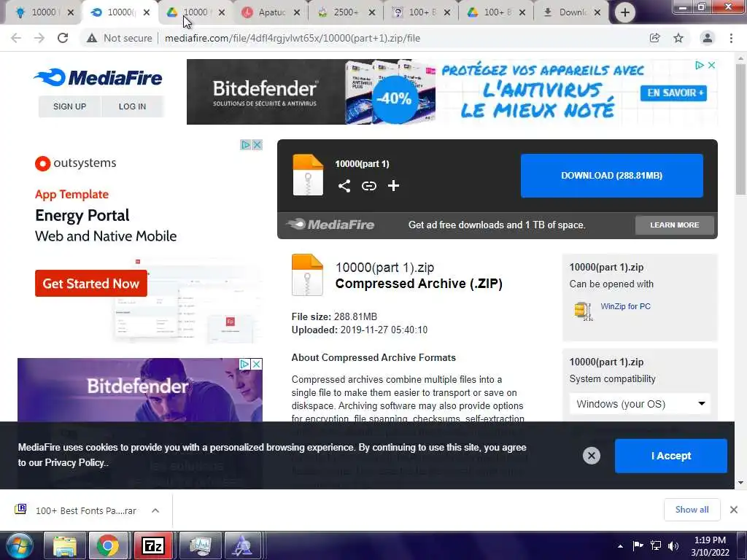Click the LEARN MORE button

pyautogui.click(x=675, y=225)
